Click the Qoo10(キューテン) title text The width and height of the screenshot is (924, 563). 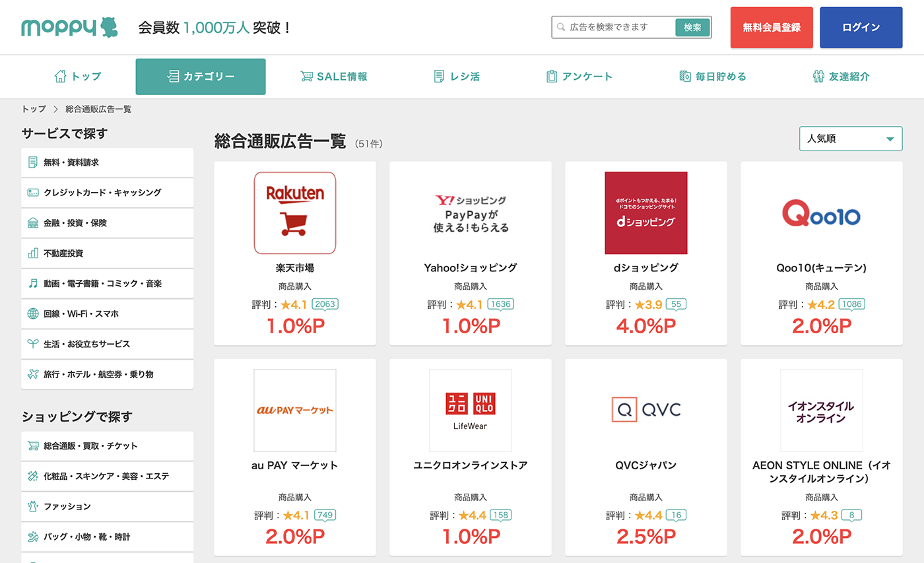[x=822, y=268]
